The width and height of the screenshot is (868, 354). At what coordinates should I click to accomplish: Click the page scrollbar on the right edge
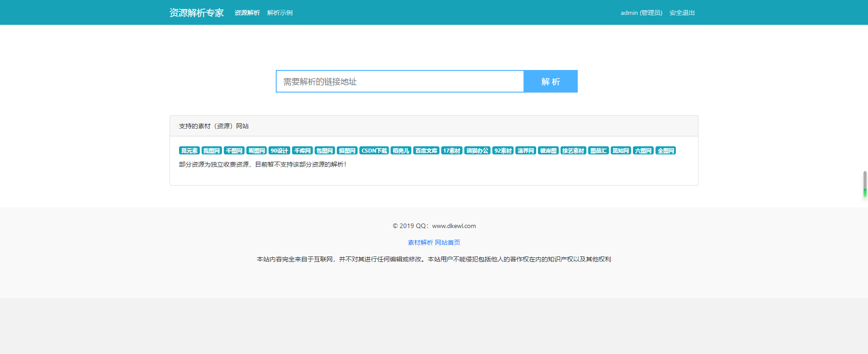click(864, 184)
